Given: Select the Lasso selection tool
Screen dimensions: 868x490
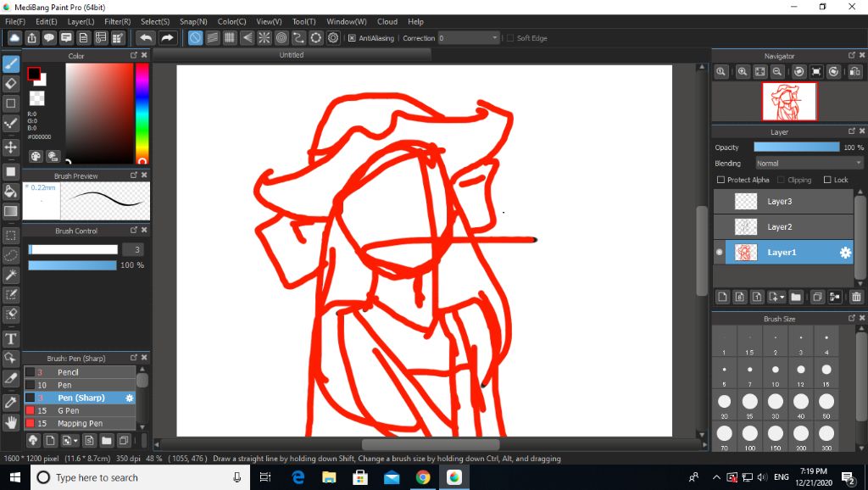Looking at the screenshot, I should click(x=10, y=255).
